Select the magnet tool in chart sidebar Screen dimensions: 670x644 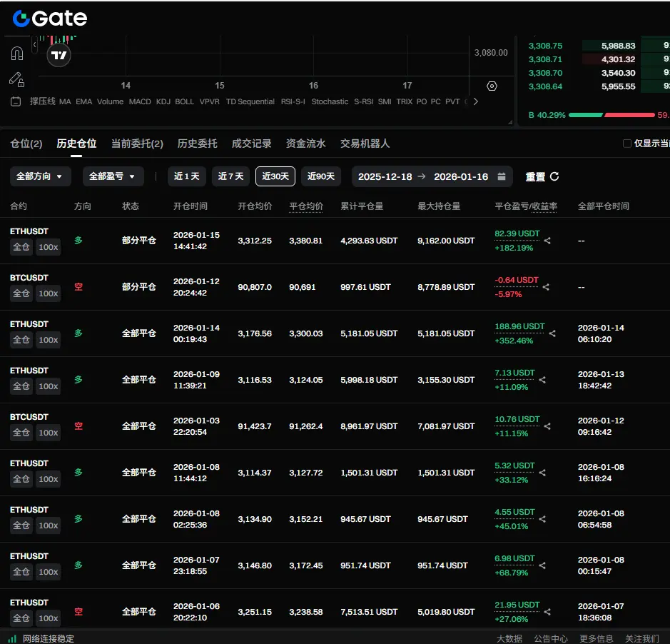(16, 54)
